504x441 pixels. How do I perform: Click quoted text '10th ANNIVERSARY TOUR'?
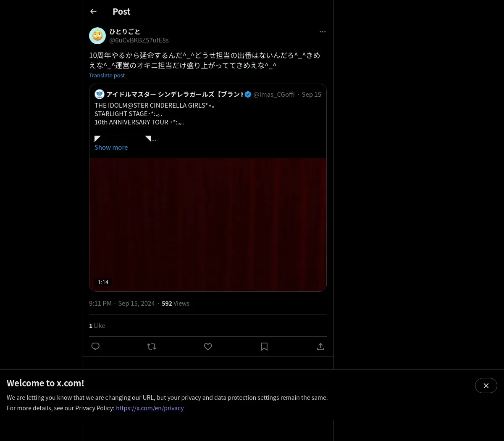pyautogui.click(x=131, y=122)
